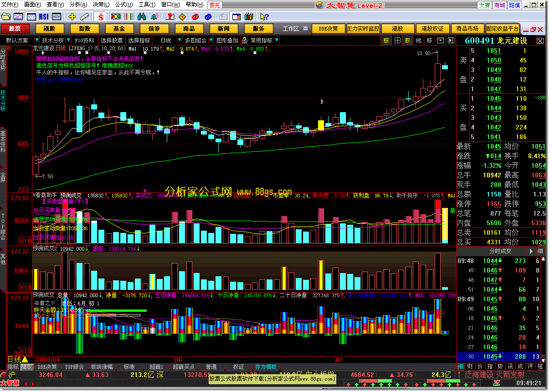Expand the 工作区 workspace dropdown
550x392 pixels.
click(305, 29)
